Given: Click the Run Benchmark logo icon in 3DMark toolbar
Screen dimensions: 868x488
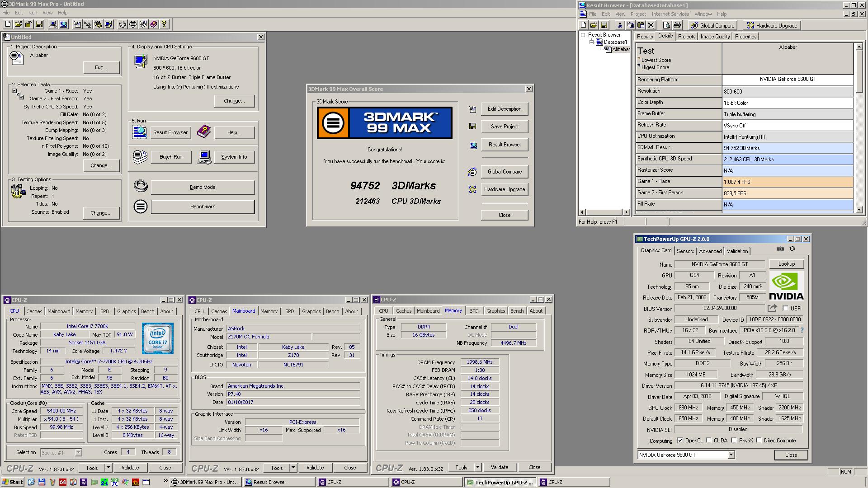Looking at the screenshot, I should (132, 24).
